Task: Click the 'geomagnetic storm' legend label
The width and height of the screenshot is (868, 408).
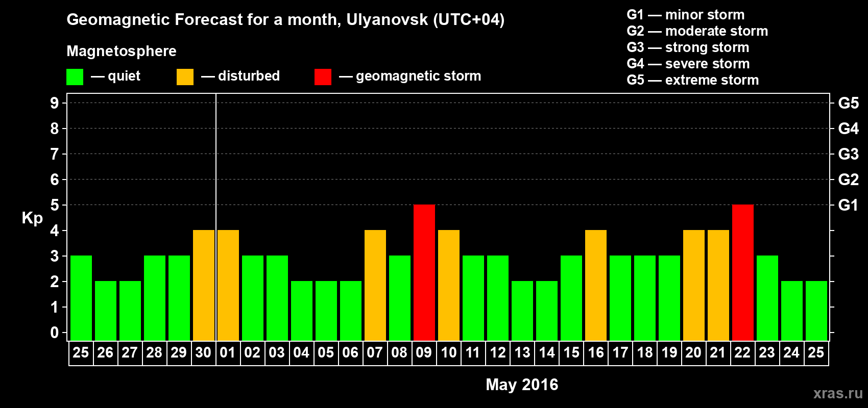Action: click(419, 76)
